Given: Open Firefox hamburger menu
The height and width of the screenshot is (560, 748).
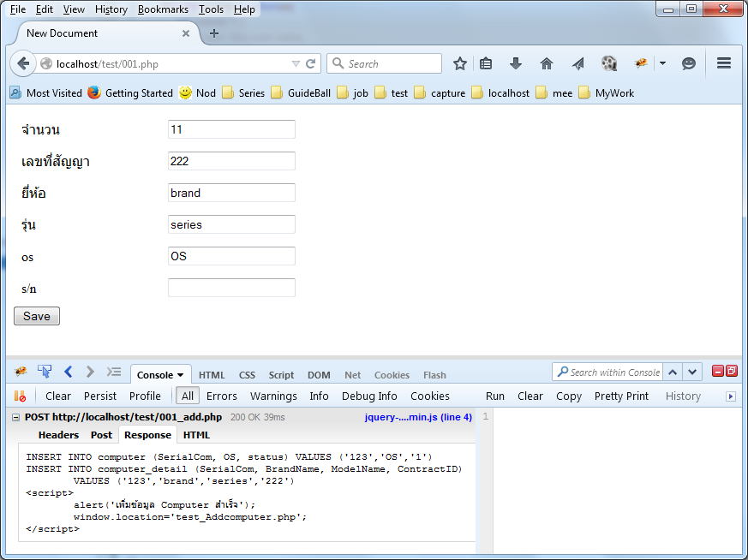Looking at the screenshot, I should (723, 63).
